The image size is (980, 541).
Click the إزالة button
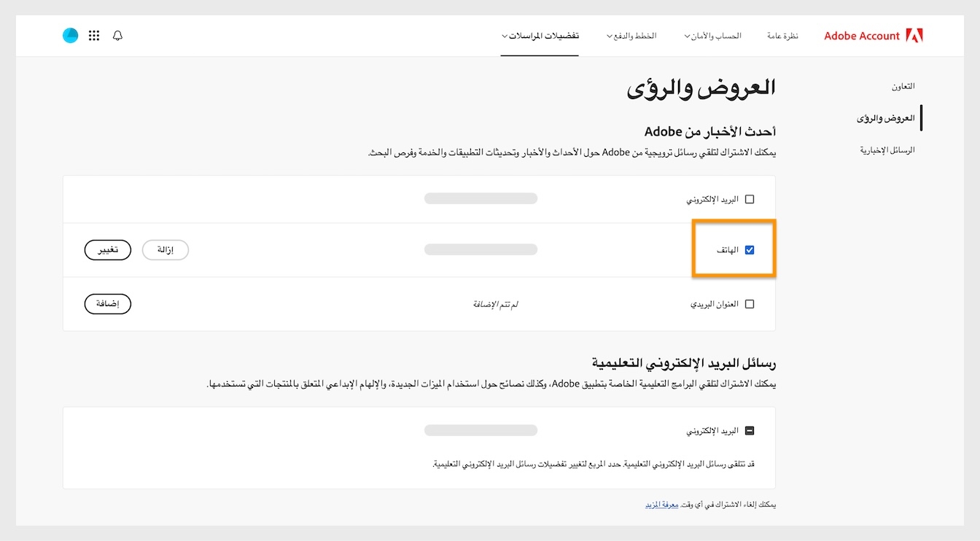(x=165, y=249)
